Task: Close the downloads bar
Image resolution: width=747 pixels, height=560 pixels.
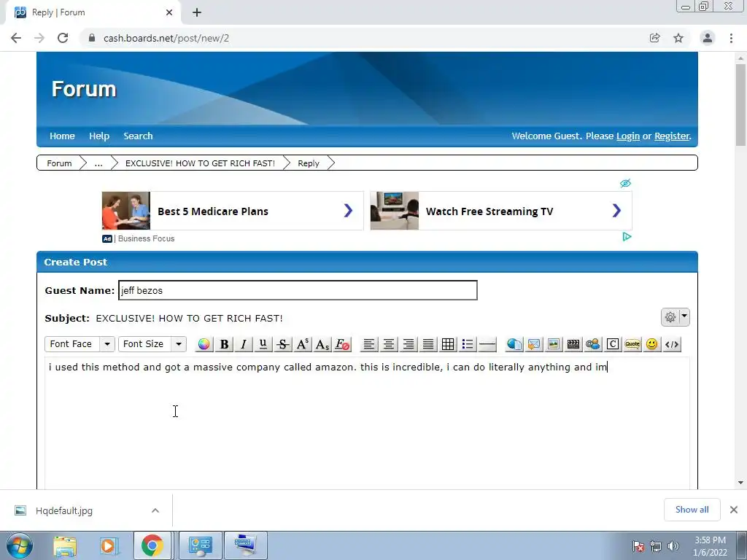Action: click(734, 510)
